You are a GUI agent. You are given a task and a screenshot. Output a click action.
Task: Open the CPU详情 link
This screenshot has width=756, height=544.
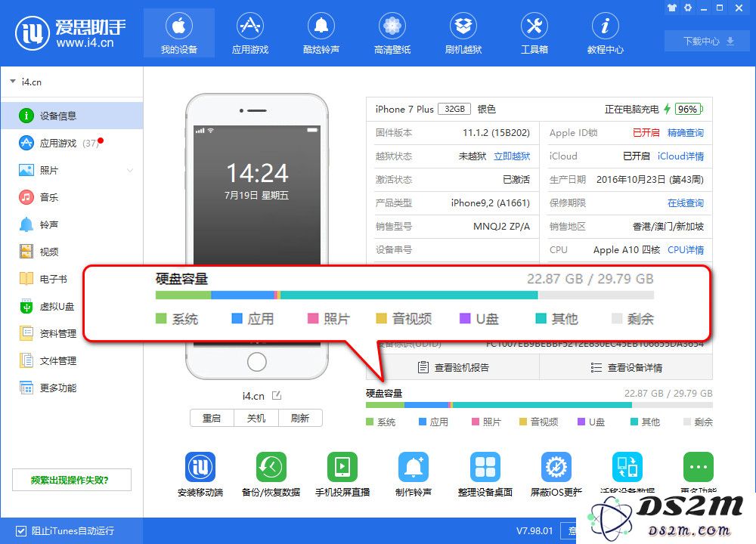(x=686, y=249)
